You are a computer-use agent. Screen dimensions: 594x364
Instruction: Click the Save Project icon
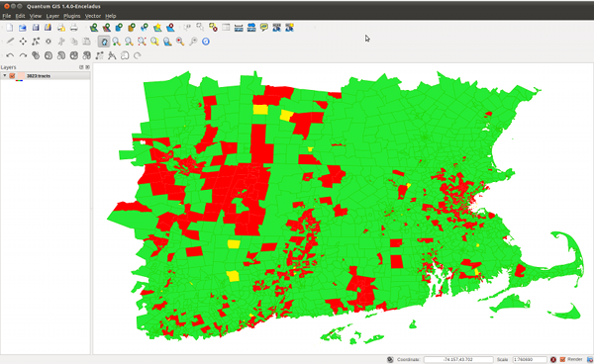tap(36, 28)
